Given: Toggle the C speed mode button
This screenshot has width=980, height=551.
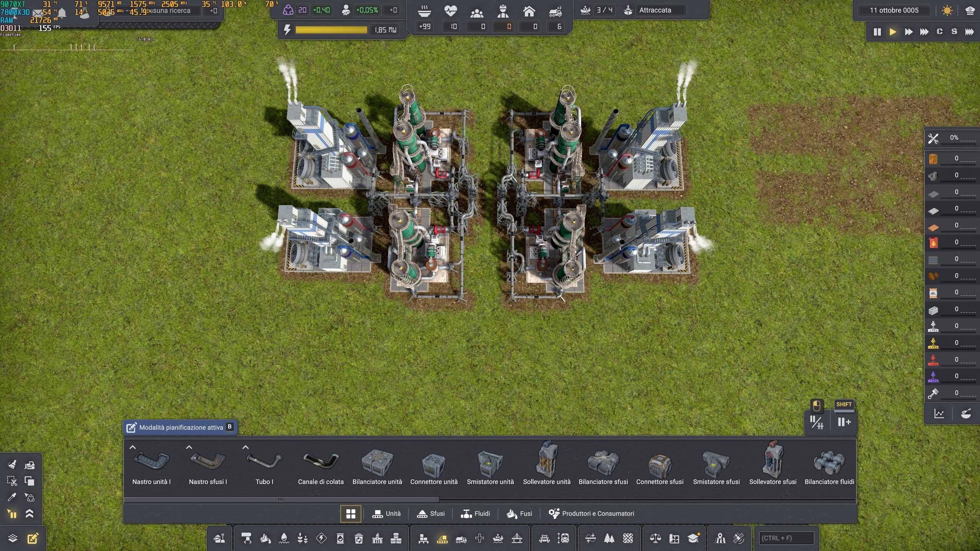Looking at the screenshot, I should tap(940, 32).
